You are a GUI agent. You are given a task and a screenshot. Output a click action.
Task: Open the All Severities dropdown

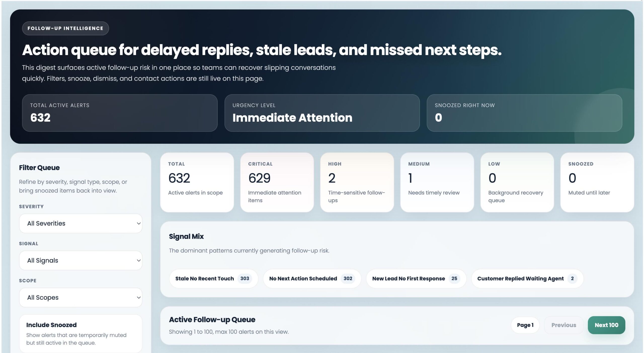[80, 223]
